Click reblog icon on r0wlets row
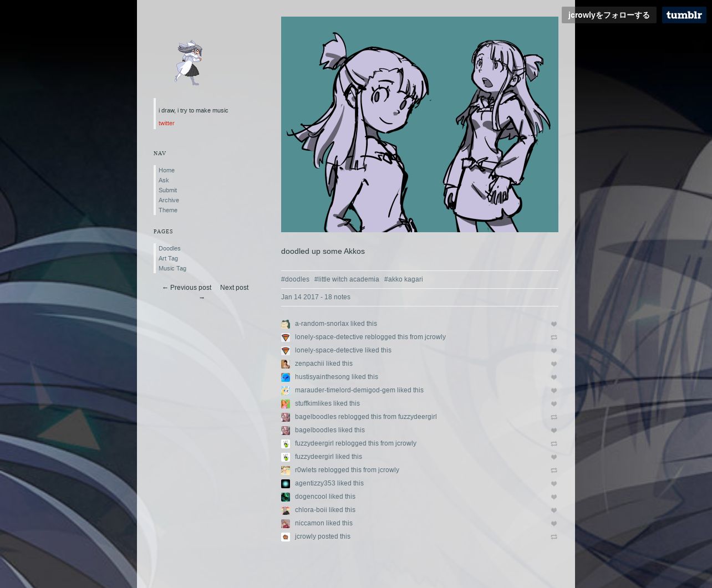This screenshot has height=588, width=712. [x=553, y=471]
